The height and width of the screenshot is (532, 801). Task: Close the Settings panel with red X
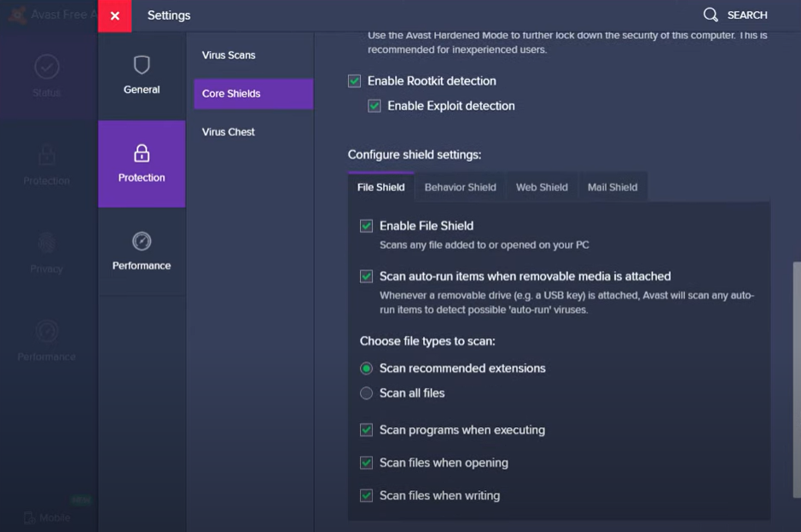(x=115, y=16)
